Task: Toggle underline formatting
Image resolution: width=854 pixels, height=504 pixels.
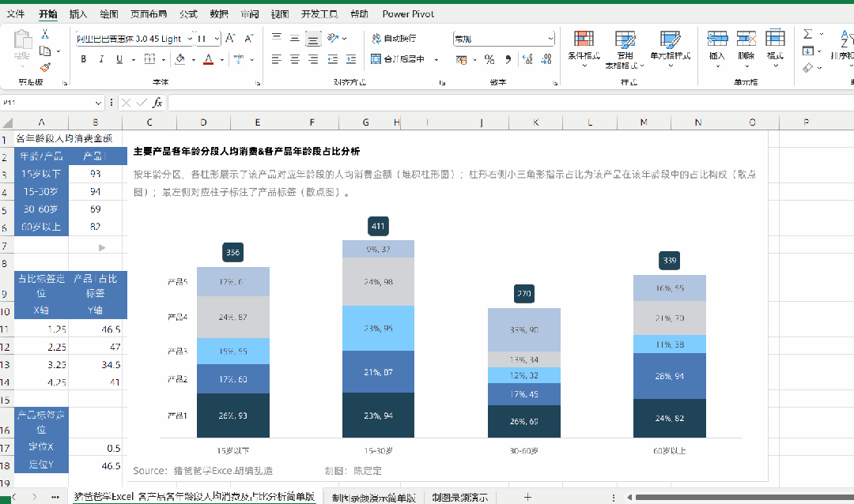Action: [119, 58]
